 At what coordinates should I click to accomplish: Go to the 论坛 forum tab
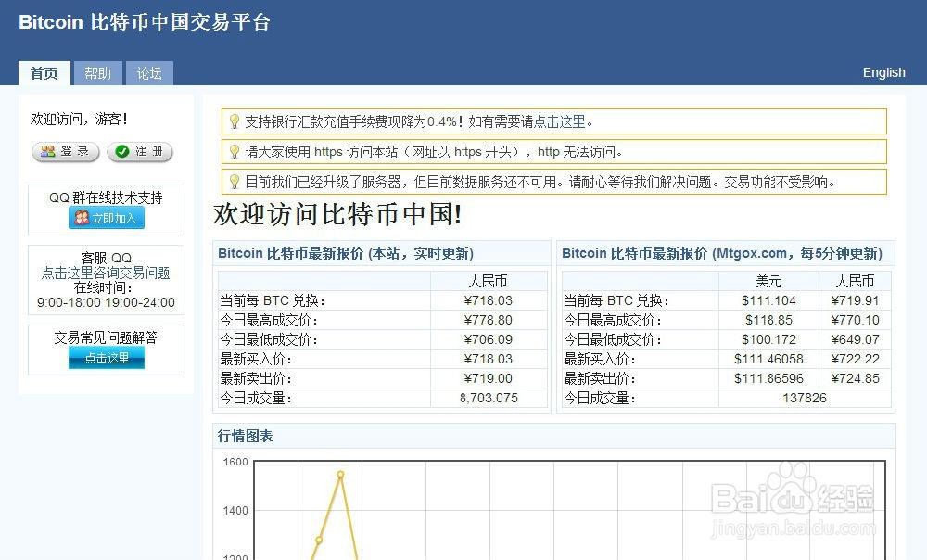point(149,73)
